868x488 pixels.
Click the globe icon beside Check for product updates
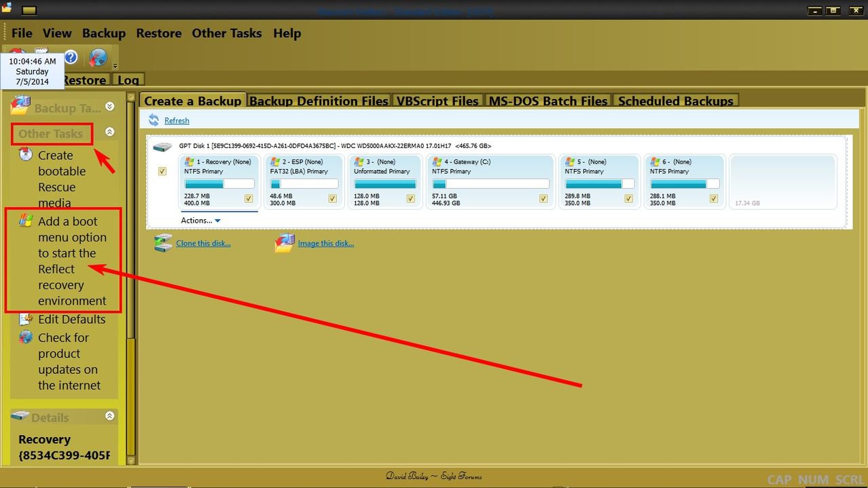click(x=26, y=336)
